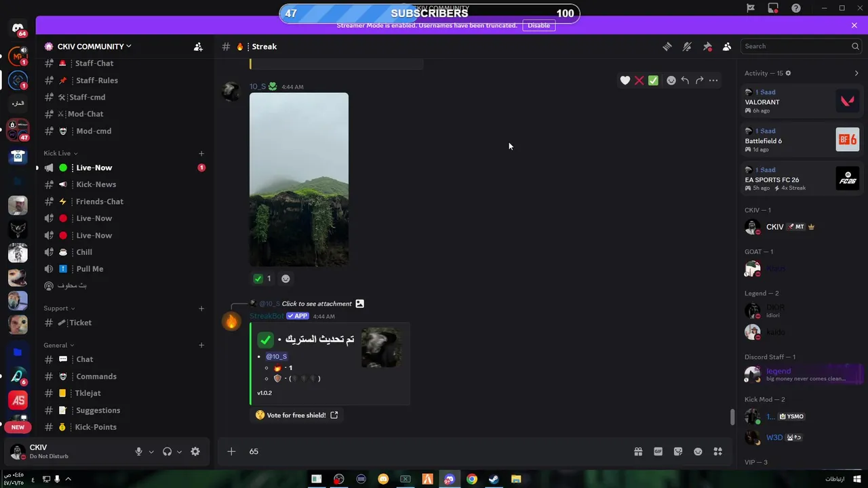
Task: Open the Ticket channel
Action: pos(123,323)
